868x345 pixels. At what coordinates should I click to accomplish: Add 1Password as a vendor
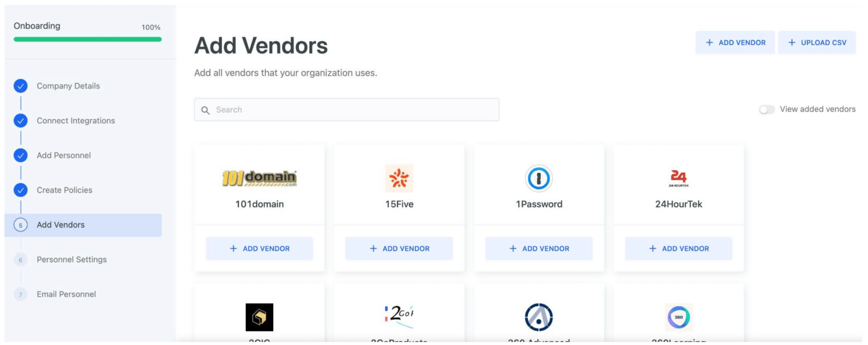point(539,249)
